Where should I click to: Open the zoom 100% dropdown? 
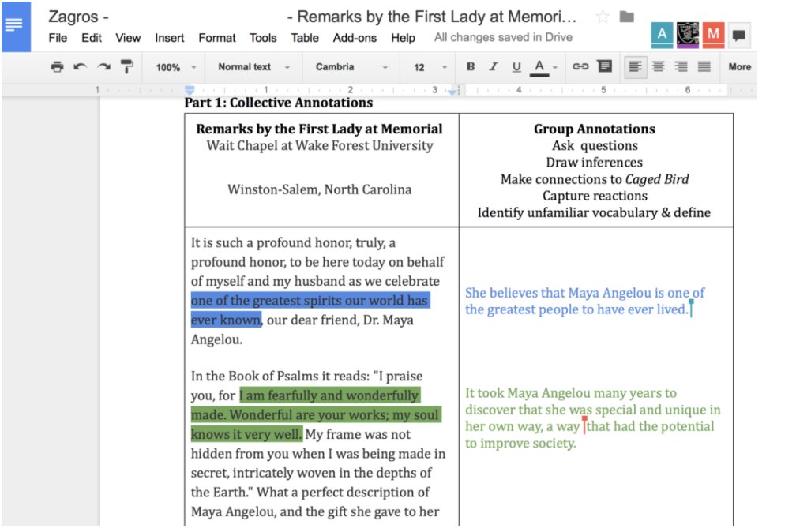(x=175, y=67)
